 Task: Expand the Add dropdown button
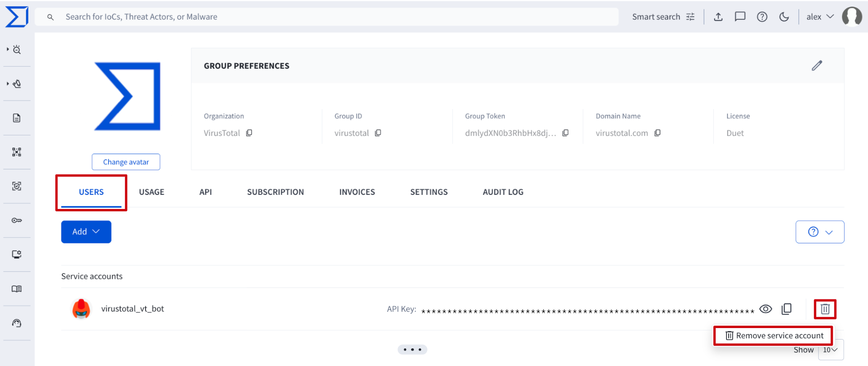pyautogui.click(x=86, y=232)
